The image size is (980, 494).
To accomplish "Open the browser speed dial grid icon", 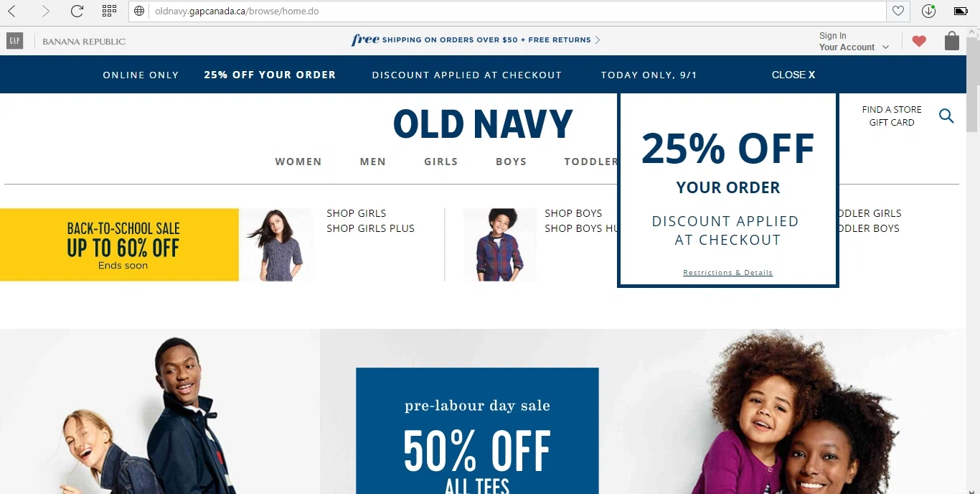I will 109,11.
